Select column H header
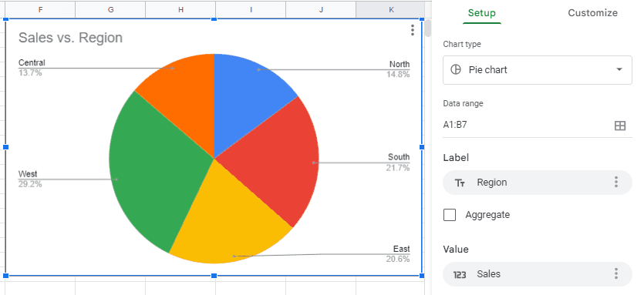This screenshot has width=644, height=295. [x=180, y=9]
